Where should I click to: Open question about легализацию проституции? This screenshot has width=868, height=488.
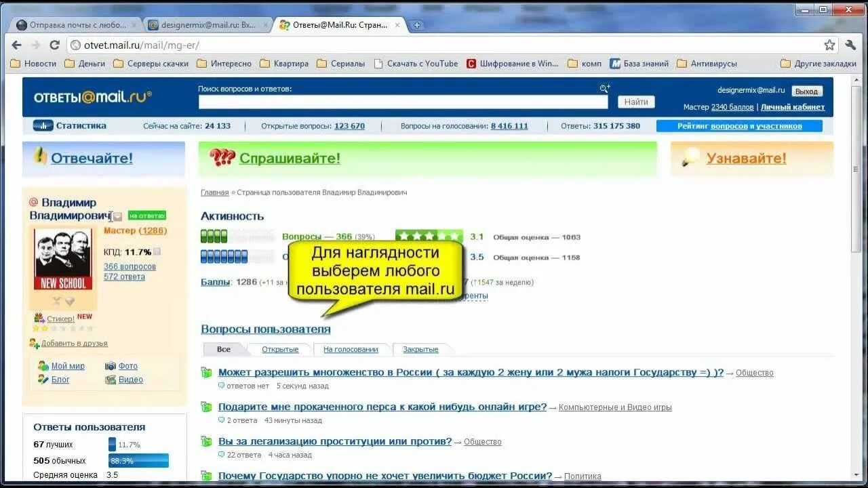click(x=335, y=442)
